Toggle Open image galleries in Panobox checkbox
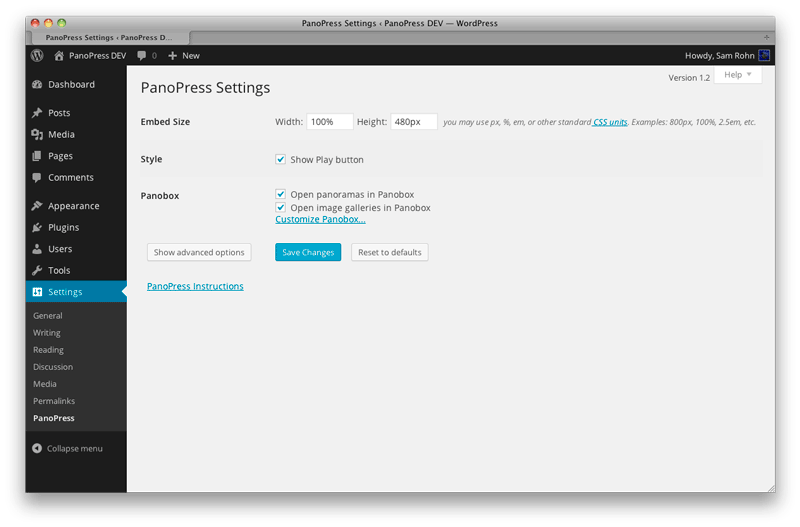Image resolution: width=800 pixels, height=527 pixels. [x=281, y=207]
